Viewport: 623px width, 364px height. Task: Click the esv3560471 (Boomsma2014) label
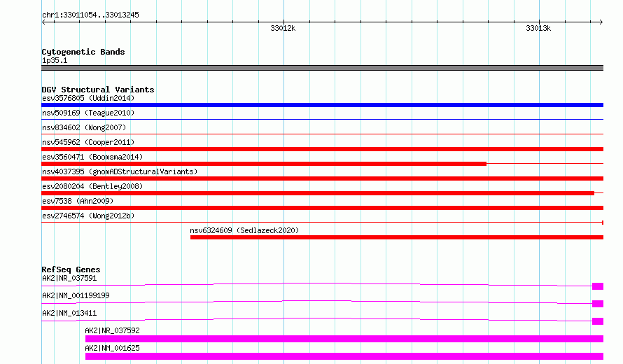[92, 157]
